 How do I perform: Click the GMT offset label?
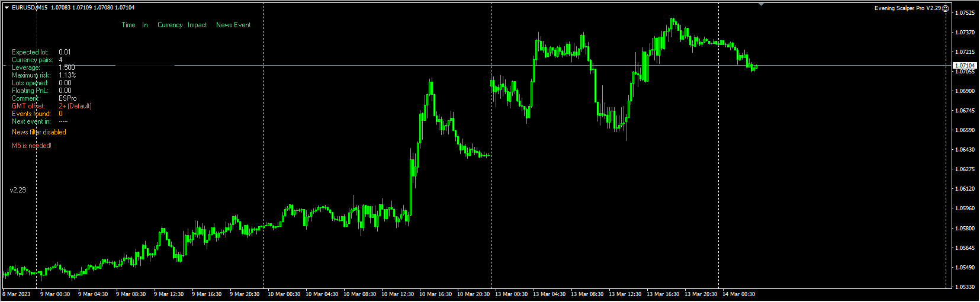click(x=28, y=106)
